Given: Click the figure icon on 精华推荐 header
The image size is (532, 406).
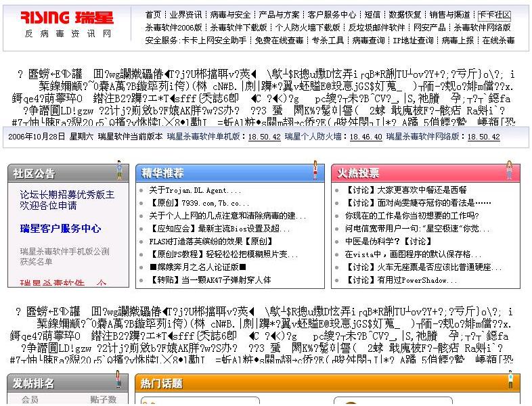Looking at the screenshot, I should coord(315,170).
